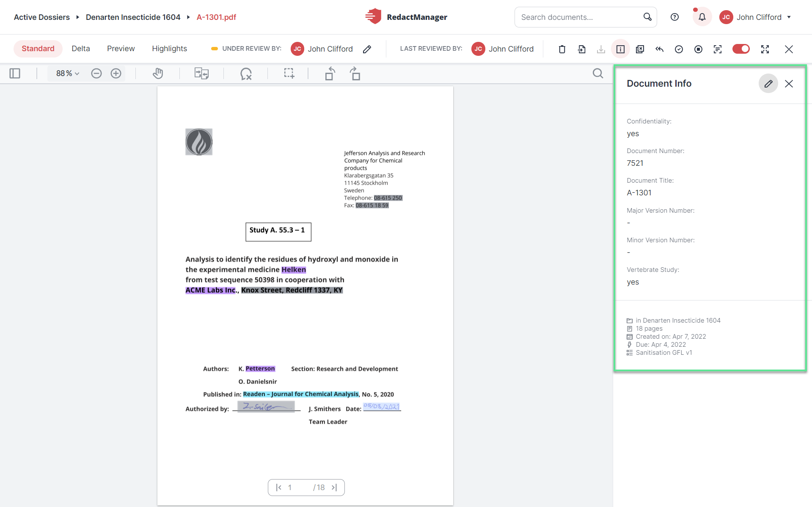Edit the reviewer with pencil icon
The width and height of the screenshot is (812, 507).
coord(367,49)
